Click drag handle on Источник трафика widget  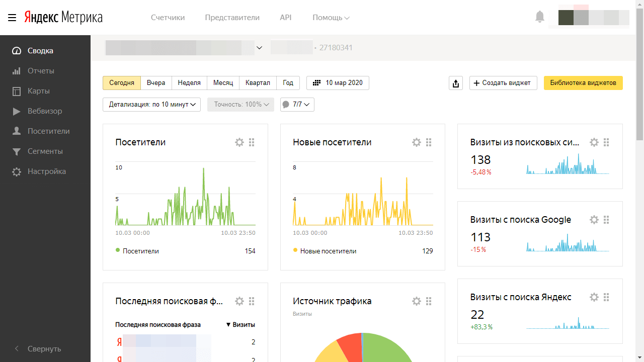[429, 301]
